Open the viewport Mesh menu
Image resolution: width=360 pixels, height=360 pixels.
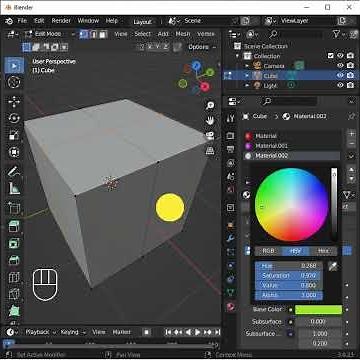pyautogui.click(x=183, y=34)
